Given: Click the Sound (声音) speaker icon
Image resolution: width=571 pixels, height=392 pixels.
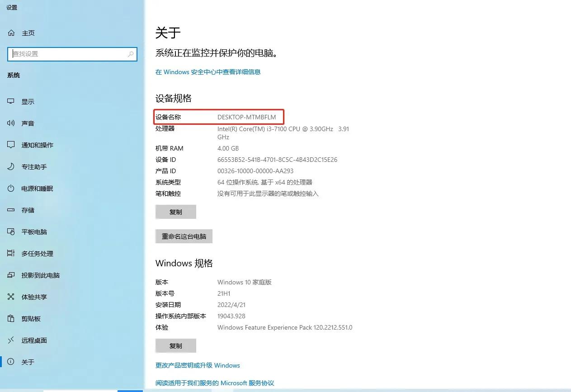Looking at the screenshot, I should coord(11,123).
